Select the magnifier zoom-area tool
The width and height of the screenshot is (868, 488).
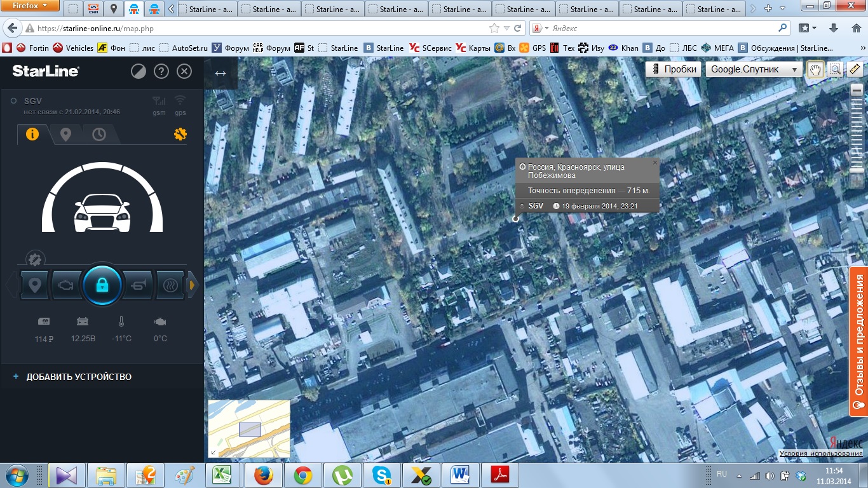(835, 69)
